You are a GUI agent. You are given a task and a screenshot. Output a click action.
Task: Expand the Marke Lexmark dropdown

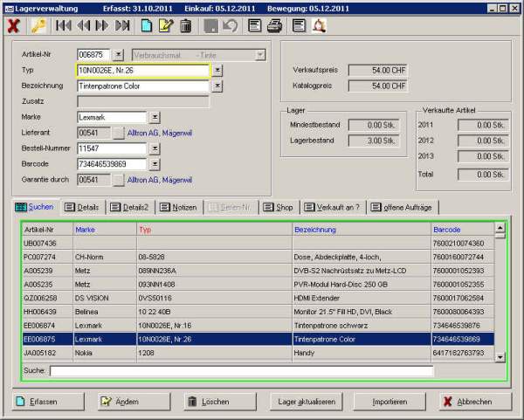154,117
